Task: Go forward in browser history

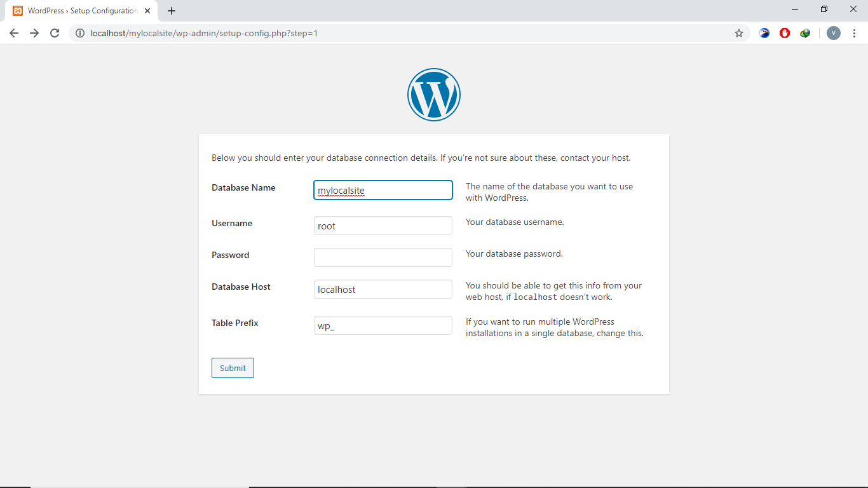Action: (x=34, y=33)
